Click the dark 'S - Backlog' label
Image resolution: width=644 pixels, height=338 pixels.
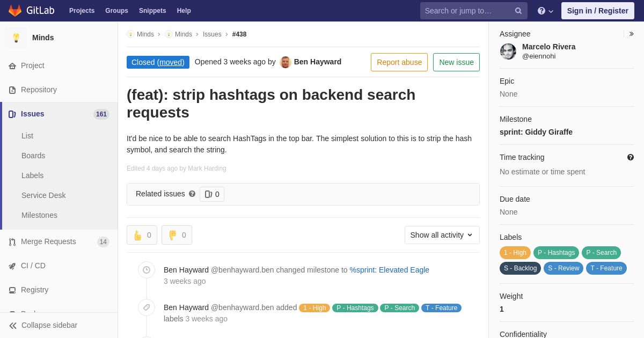[x=520, y=268]
